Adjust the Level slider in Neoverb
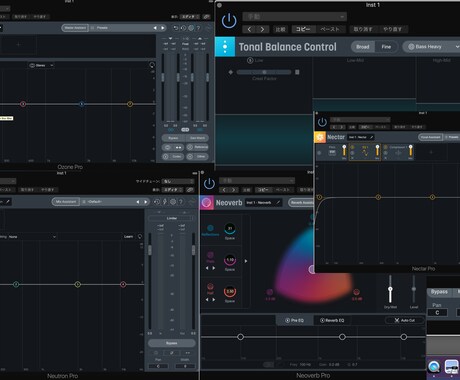 (x=413, y=289)
